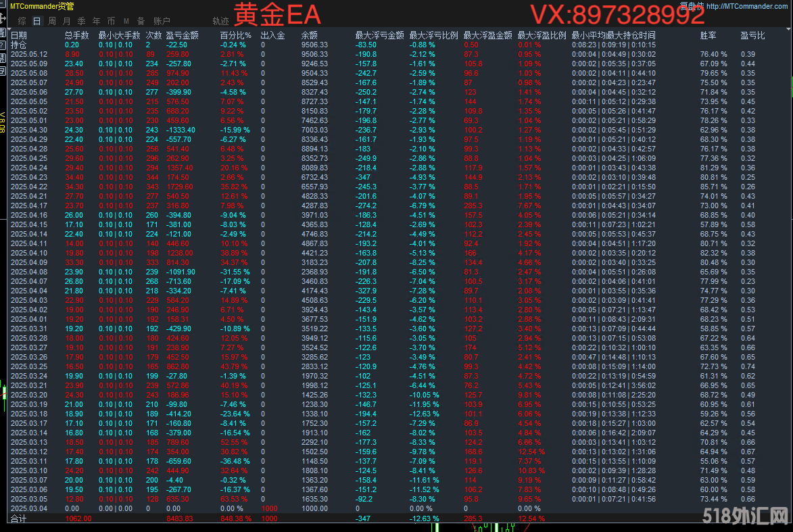Click win rate 55.06 % in 2025.03.11 row
The width and height of the screenshot is (793, 532).
click(x=714, y=461)
